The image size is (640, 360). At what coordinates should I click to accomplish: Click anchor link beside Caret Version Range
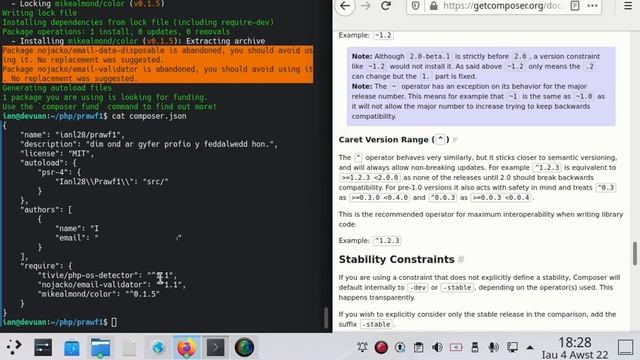pos(455,140)
